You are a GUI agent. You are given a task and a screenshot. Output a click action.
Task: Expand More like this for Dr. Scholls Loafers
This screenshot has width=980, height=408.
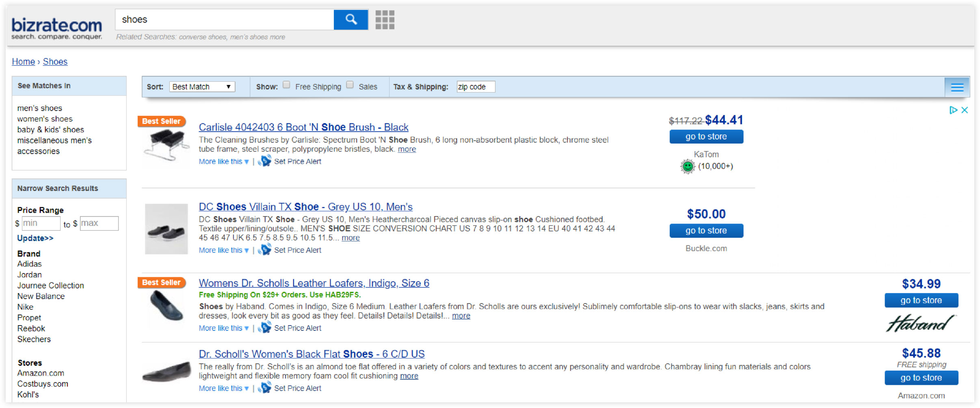pyautogui.click(x=224, y=328)
